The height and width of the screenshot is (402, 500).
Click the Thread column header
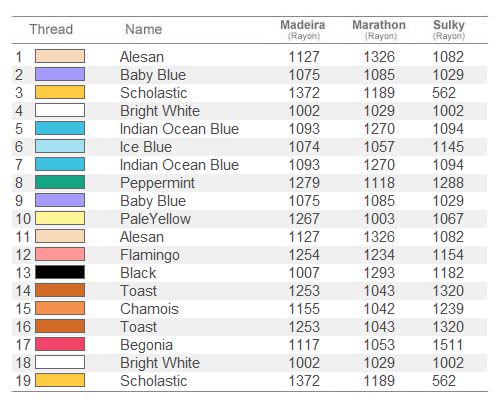(x=51, y=29)
